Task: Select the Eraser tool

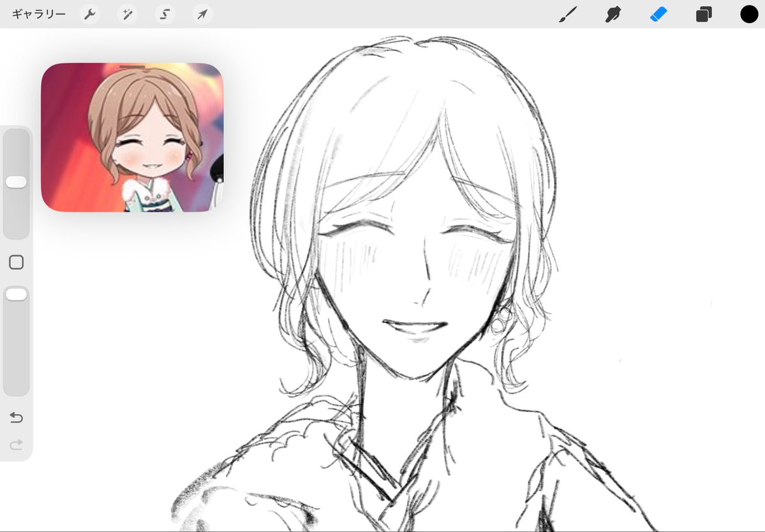Action: pos(658,14)
